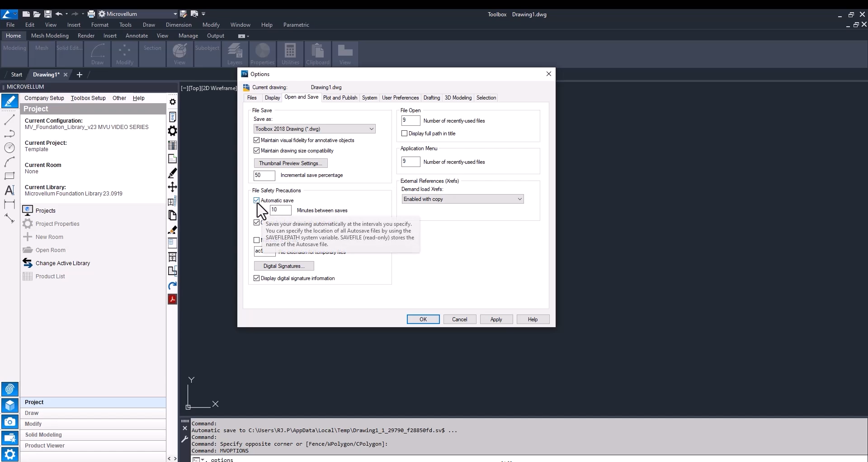Click the Digital Signatures button
868x462 pixels.
pos(284,266)
